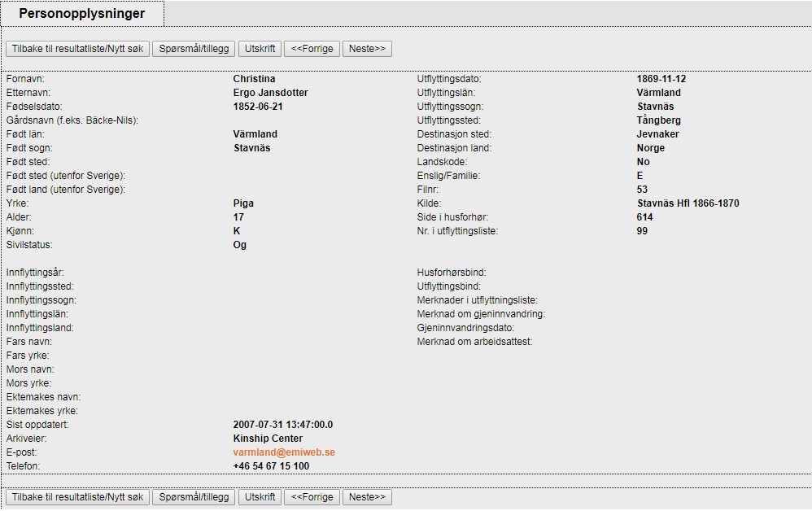Click the lower 'Tilbake til resultatliste/Nytt søk' button
Screen dimensions: 812x511
(x=77, y=497)
